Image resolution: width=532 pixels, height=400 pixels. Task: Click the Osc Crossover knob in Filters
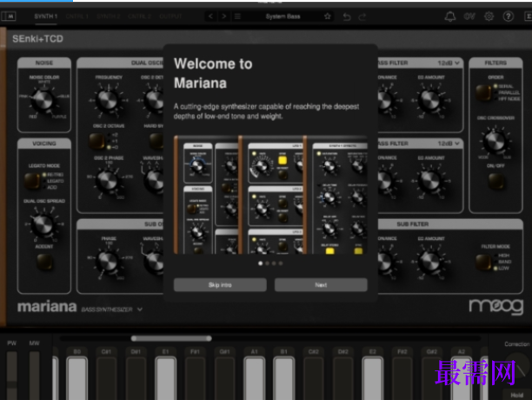point(495,141)
